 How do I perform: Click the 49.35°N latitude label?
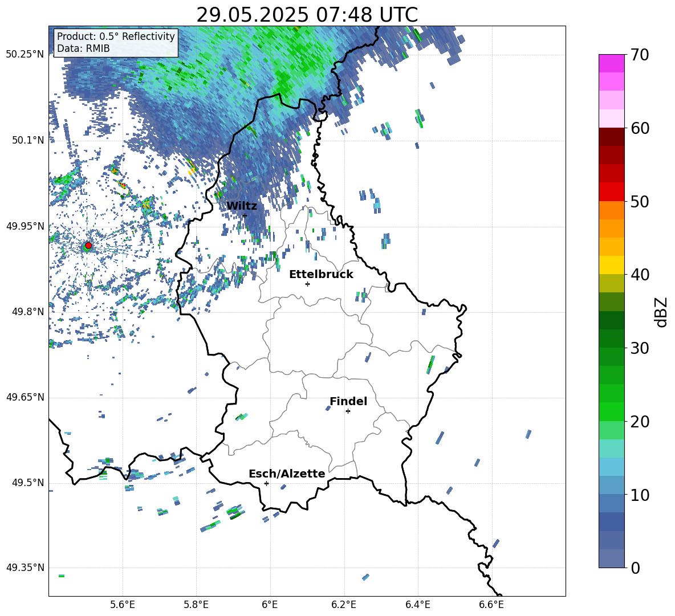tap(25, 568)
